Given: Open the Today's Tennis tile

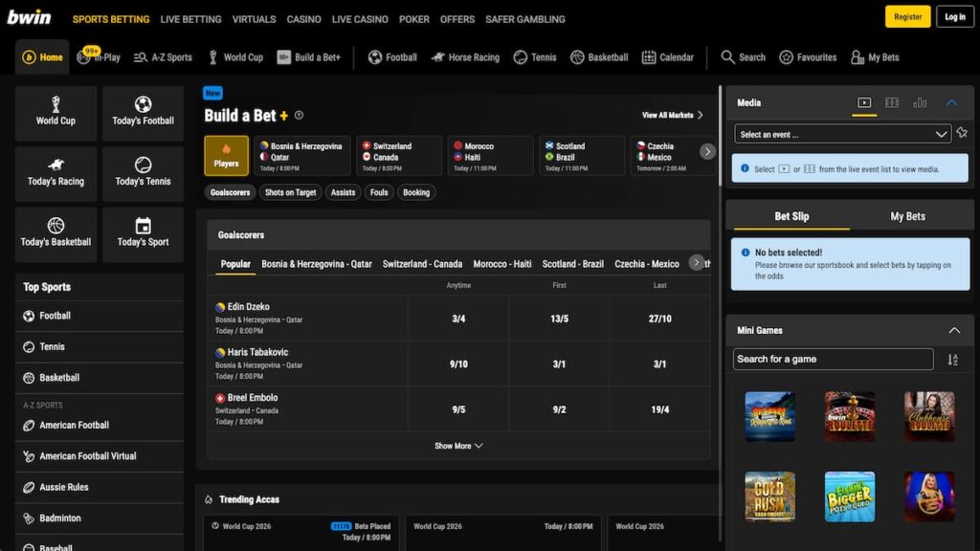Looking at the screenshot, I should (x=144, y=173).
